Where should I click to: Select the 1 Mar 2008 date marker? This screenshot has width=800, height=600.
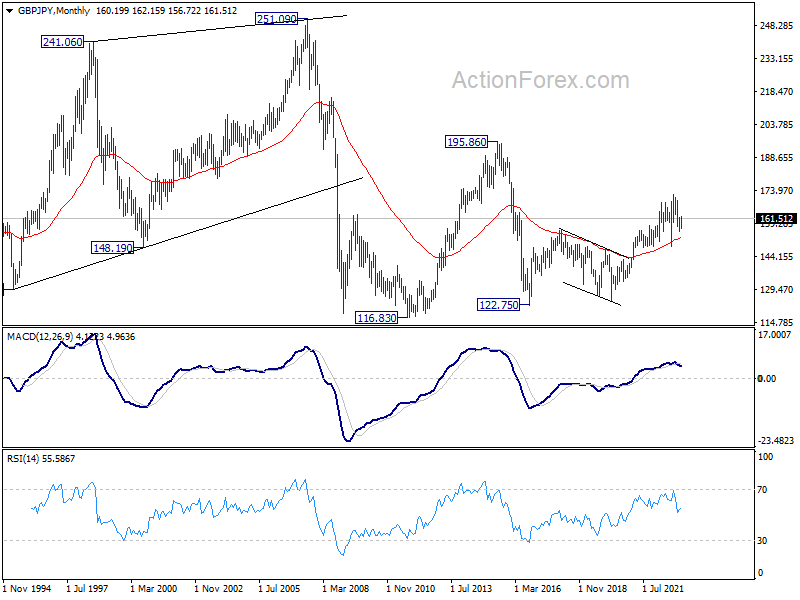click(345, 588)
